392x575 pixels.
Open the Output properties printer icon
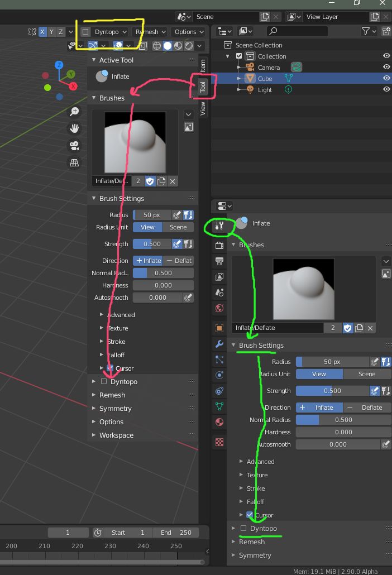(x=219, y=261)
